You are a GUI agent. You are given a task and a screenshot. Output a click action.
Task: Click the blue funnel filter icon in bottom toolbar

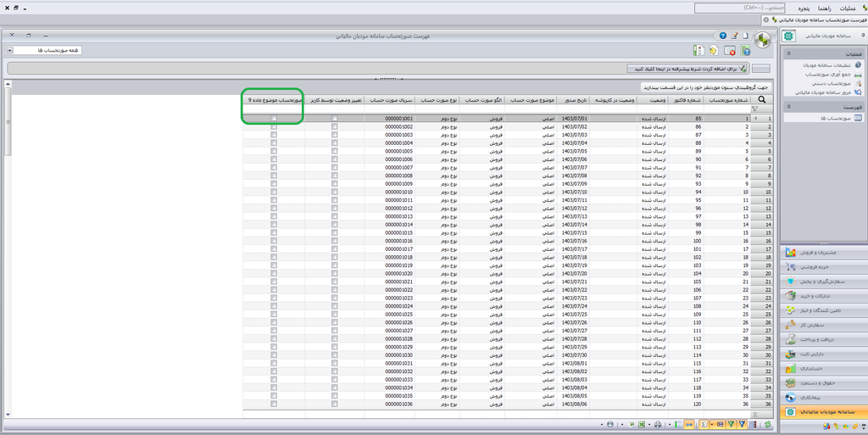(x=742, y=425)
